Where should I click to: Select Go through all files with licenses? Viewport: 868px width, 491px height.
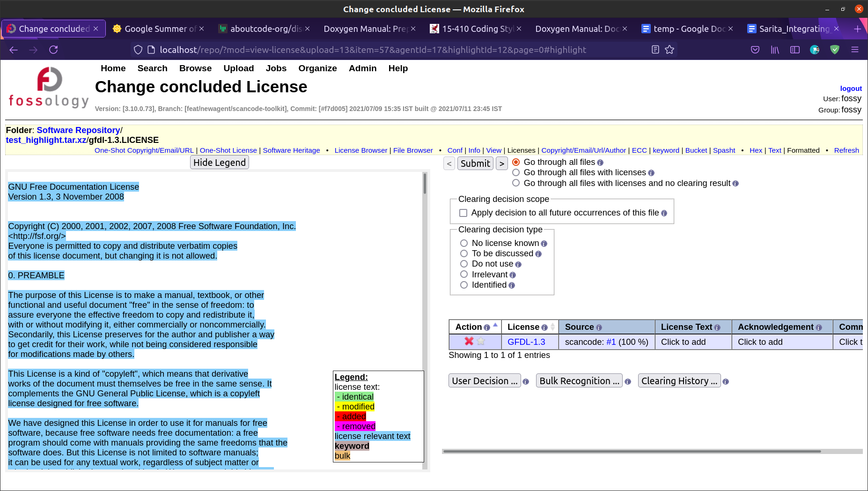point(516,172)
